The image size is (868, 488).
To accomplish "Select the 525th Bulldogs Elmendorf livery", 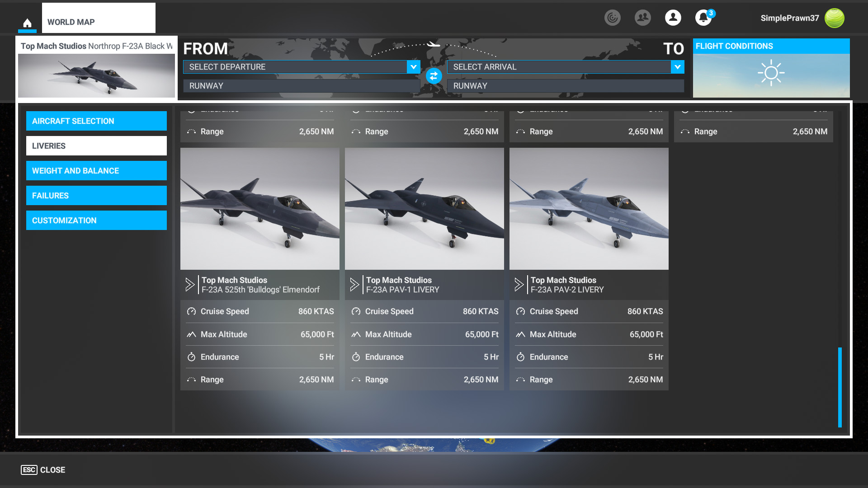I will point(259,209).
